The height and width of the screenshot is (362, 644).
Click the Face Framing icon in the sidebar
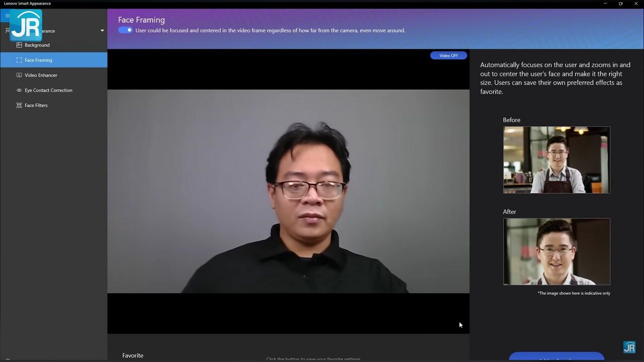click(x=19, y=60)
